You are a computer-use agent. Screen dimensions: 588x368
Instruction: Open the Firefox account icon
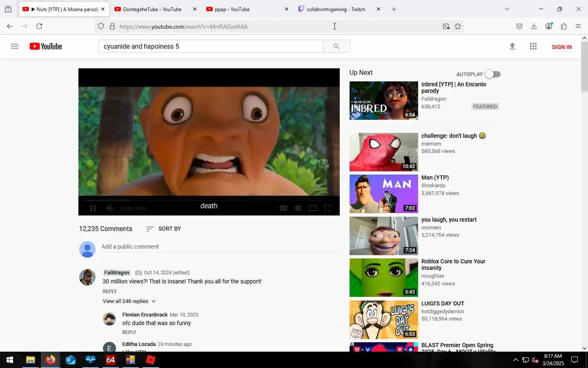[x=549, y=26]
